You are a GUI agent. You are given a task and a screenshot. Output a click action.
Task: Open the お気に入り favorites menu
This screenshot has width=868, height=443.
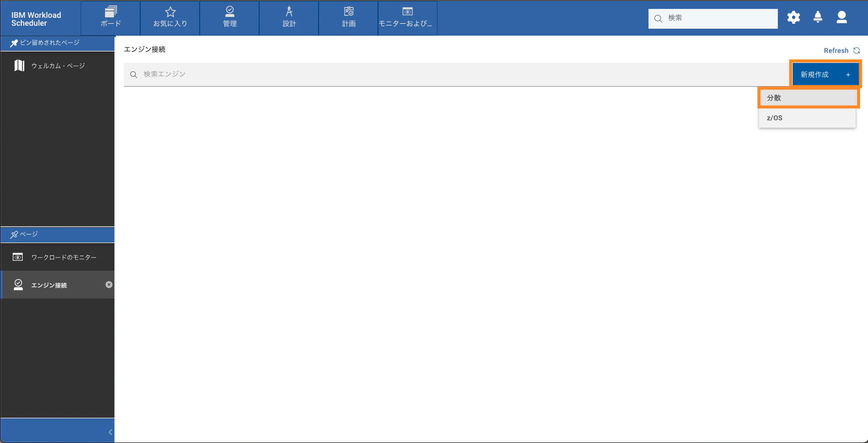170,18
